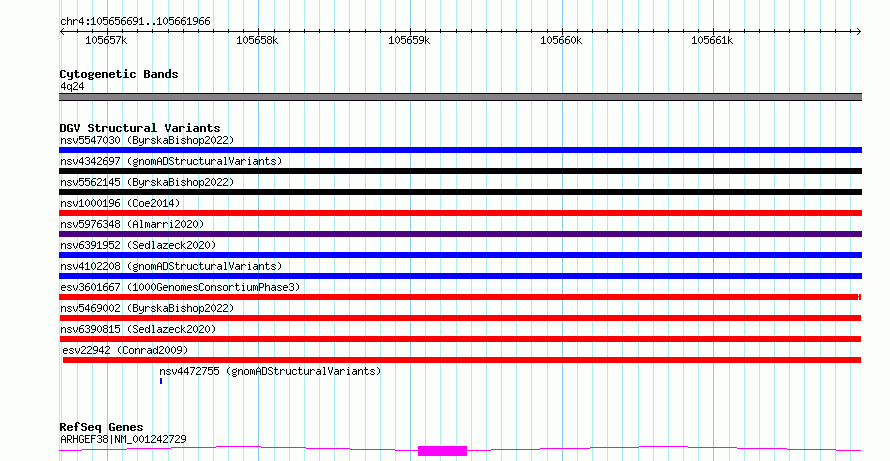The height and width of the screenshot is (461, 890).
Task: Click the 105660k ruler tick label
Action: pyautogui.click(x=561, y=40)
